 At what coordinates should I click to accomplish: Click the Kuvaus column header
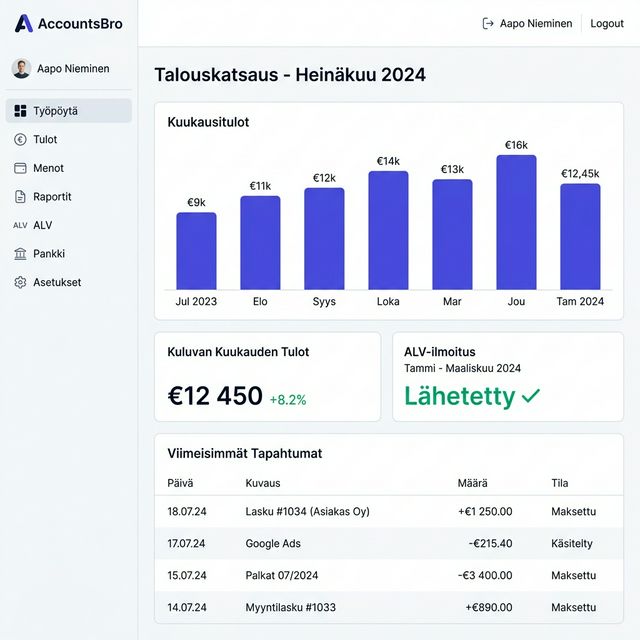(263, 483)
